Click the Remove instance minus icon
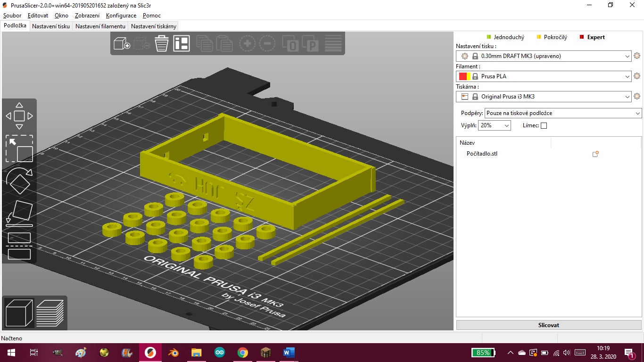This screenshot has height=362, width=644. coord(267,43)
